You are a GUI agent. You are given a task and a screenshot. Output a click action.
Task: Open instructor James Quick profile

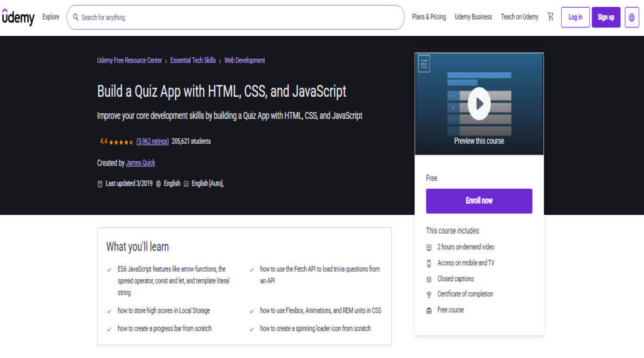click(141, 163)
